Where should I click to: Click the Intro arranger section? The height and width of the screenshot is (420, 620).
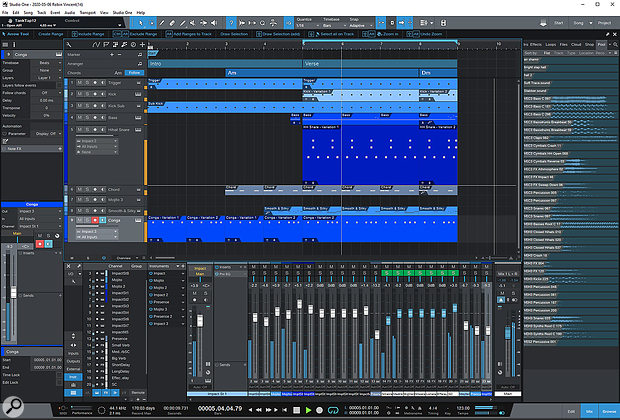point(225,63)
